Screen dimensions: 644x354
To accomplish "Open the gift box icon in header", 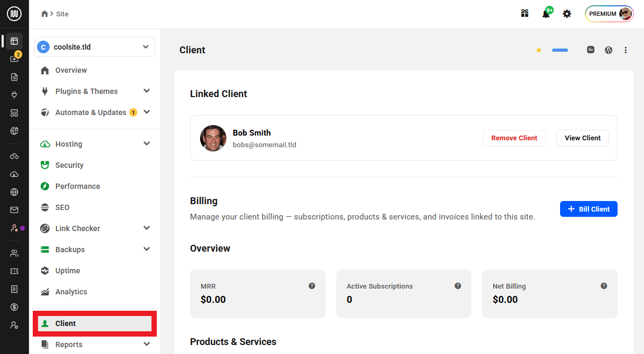I will [525, 14].
